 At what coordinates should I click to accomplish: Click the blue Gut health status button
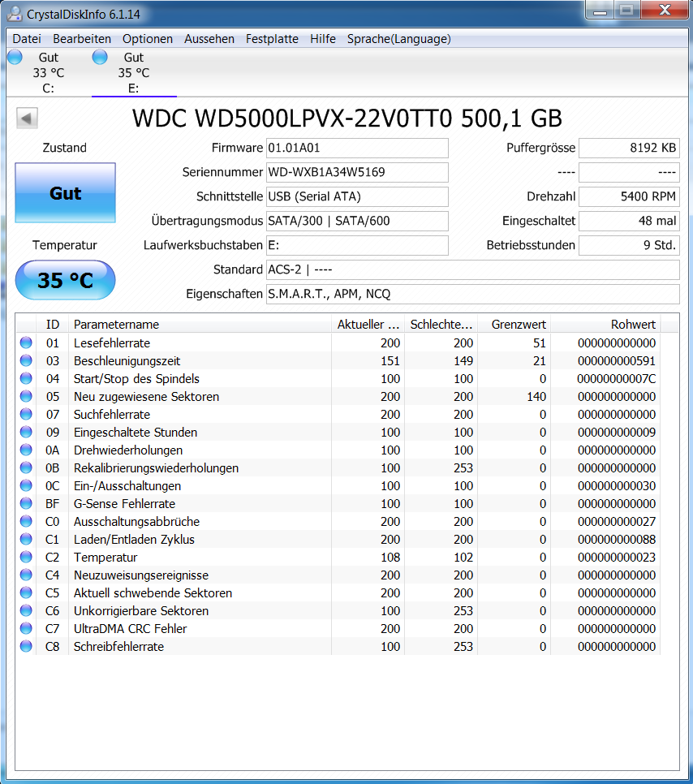[x=66, y=192]
